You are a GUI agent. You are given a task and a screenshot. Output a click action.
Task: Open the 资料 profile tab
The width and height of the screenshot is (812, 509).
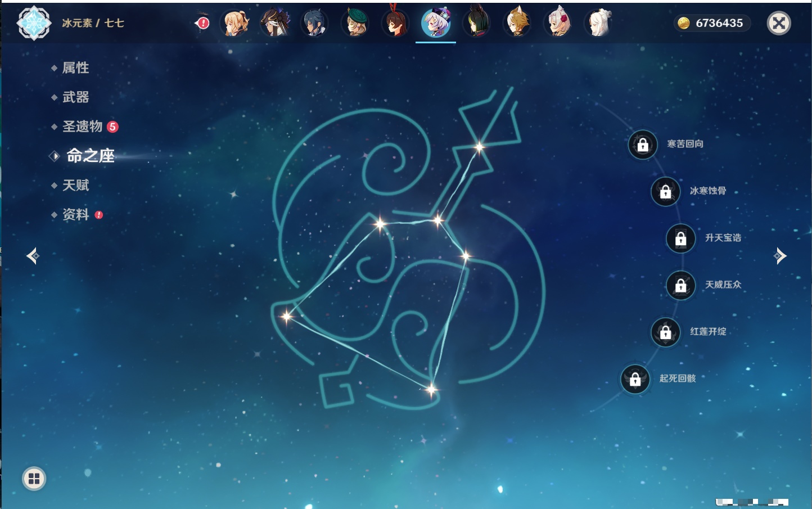point(75,214)
